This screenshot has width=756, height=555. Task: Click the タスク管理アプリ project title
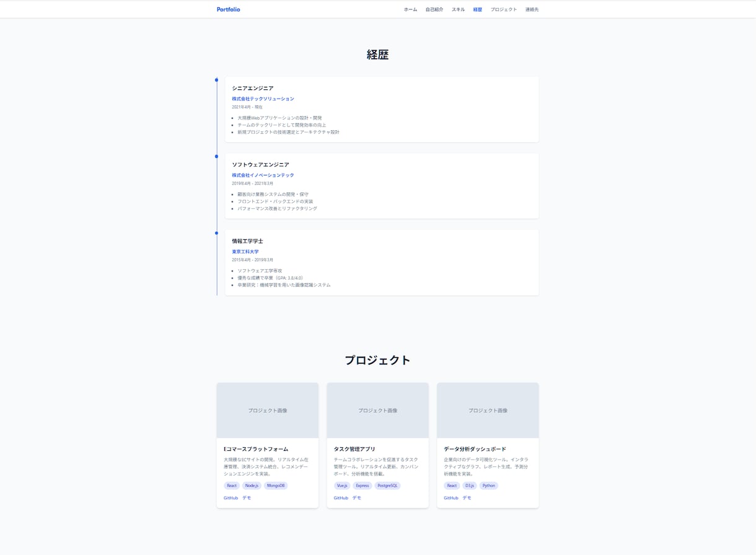coord(354,449)
